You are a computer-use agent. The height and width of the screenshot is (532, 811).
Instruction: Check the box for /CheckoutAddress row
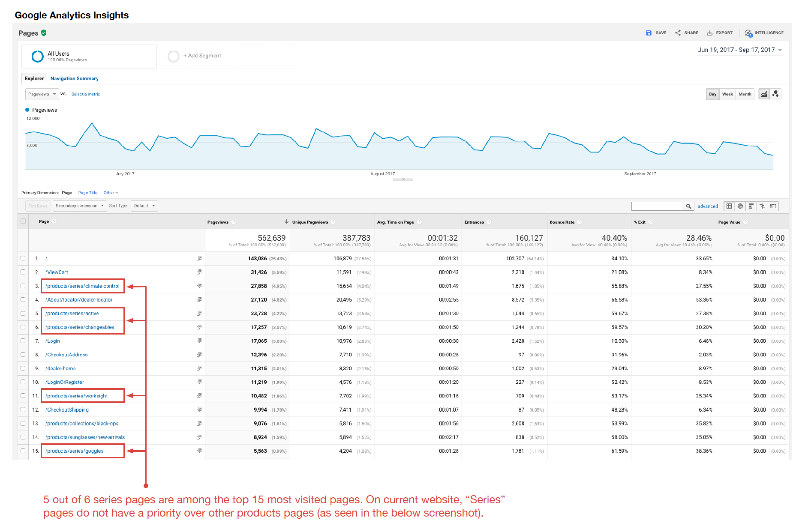23,355
